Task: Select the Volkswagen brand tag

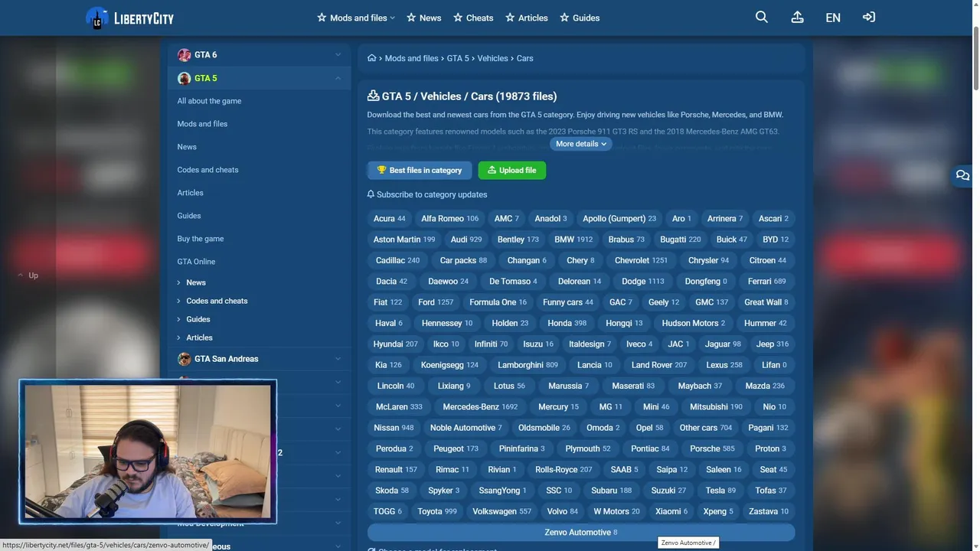Action: [x=501, y=511]
